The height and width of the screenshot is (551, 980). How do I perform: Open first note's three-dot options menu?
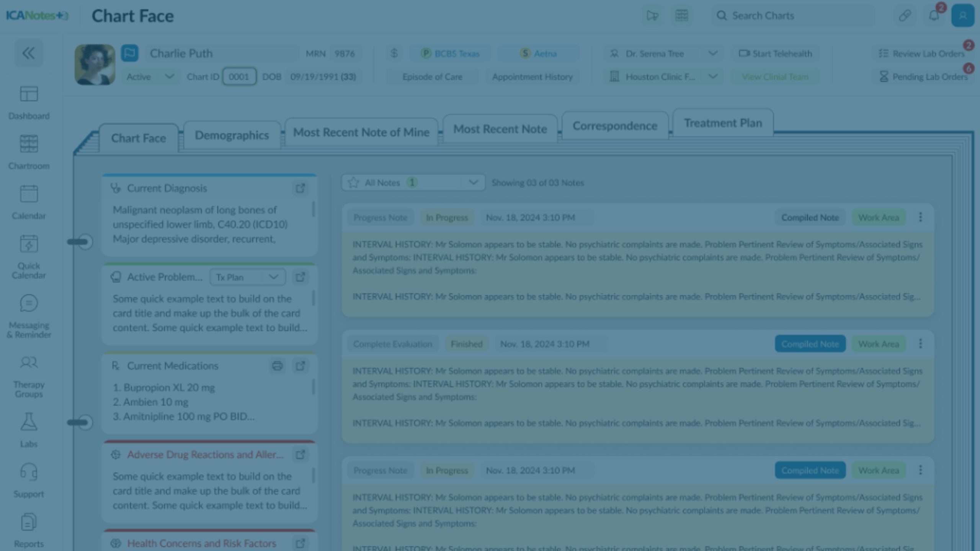[x=920, y=217]
